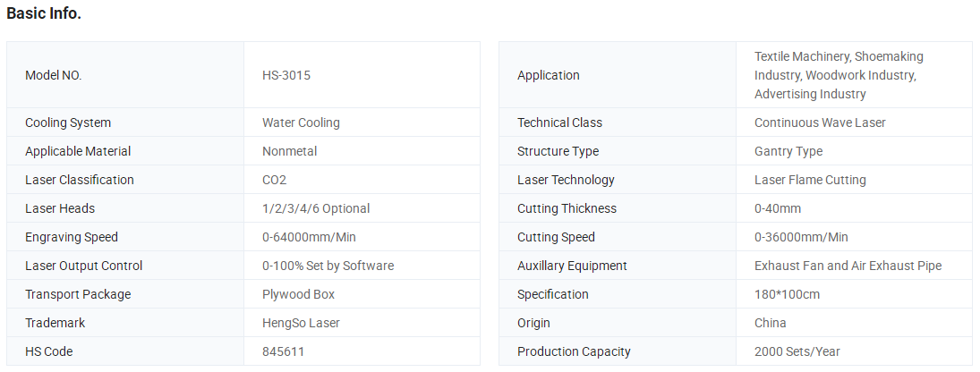Click the 0-64000mm/Min engraving speed value
Image resolution: width=980 pixels, height=372 pixels.
310,238
